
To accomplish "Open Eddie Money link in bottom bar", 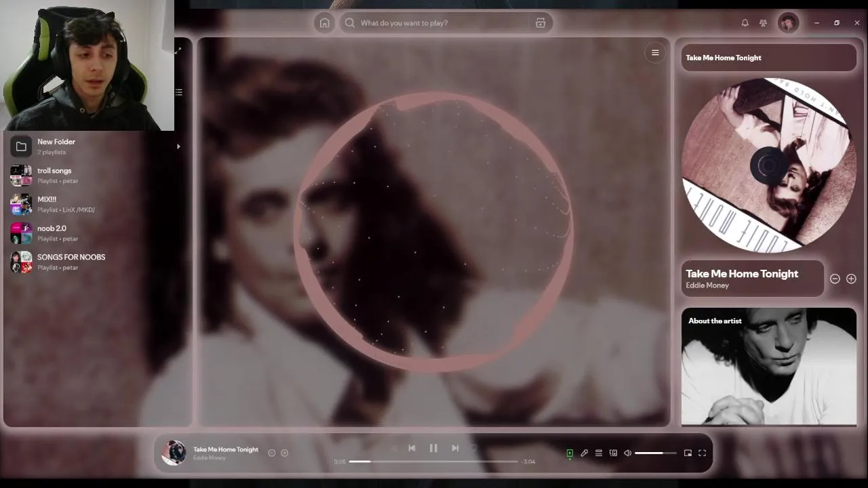I will pos(210,458).
